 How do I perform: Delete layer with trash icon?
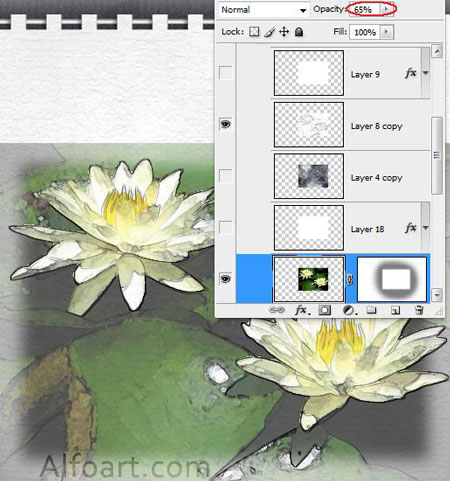point(419,310)
